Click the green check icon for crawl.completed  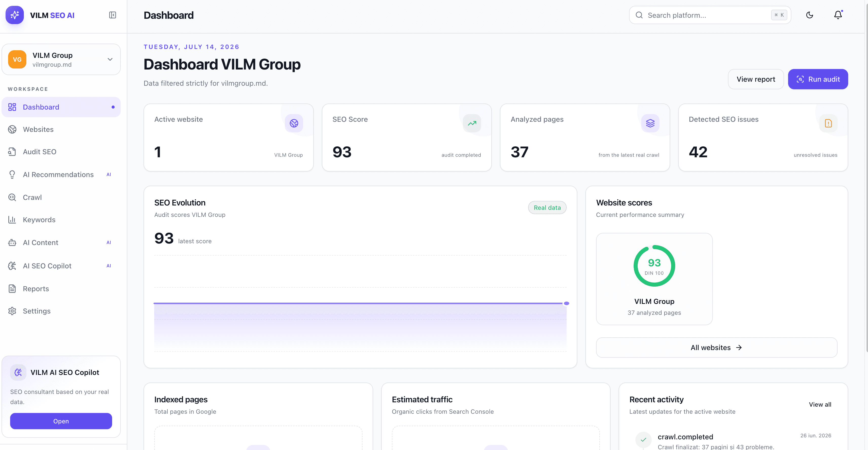click(x=643, y=440)
